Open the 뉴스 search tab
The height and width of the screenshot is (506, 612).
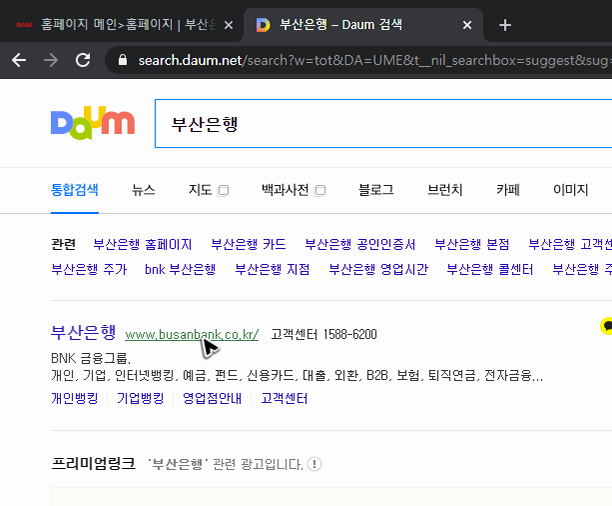coord(144,190)
